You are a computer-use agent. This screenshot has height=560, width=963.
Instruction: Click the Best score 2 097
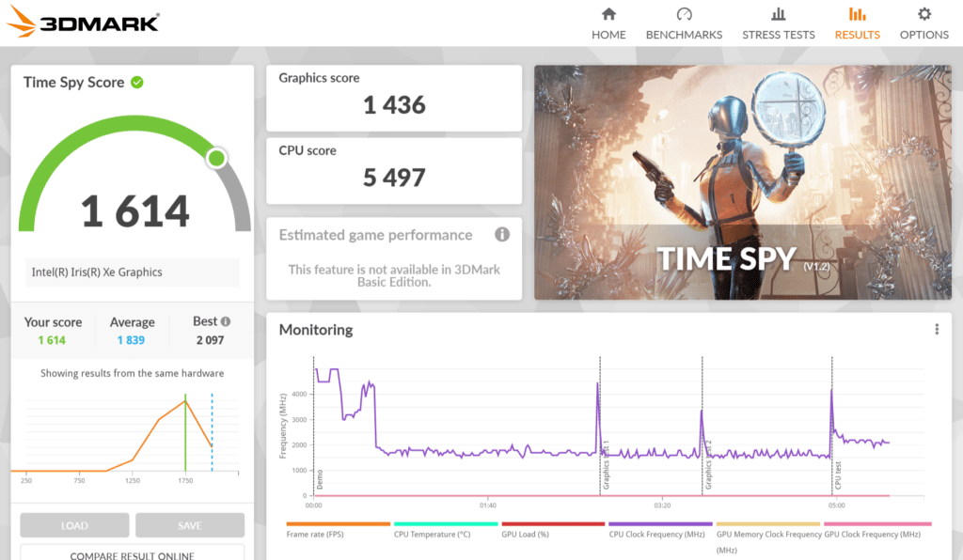[210, 340]
